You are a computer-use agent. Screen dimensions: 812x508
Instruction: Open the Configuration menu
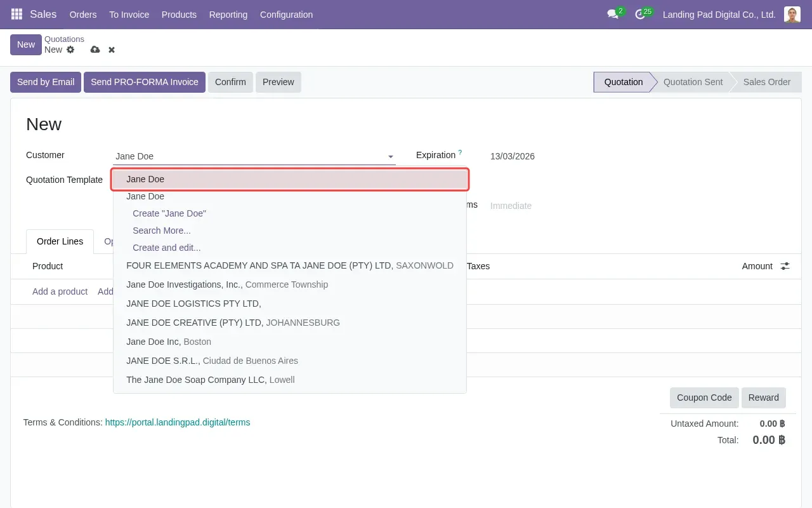[286, 14]
